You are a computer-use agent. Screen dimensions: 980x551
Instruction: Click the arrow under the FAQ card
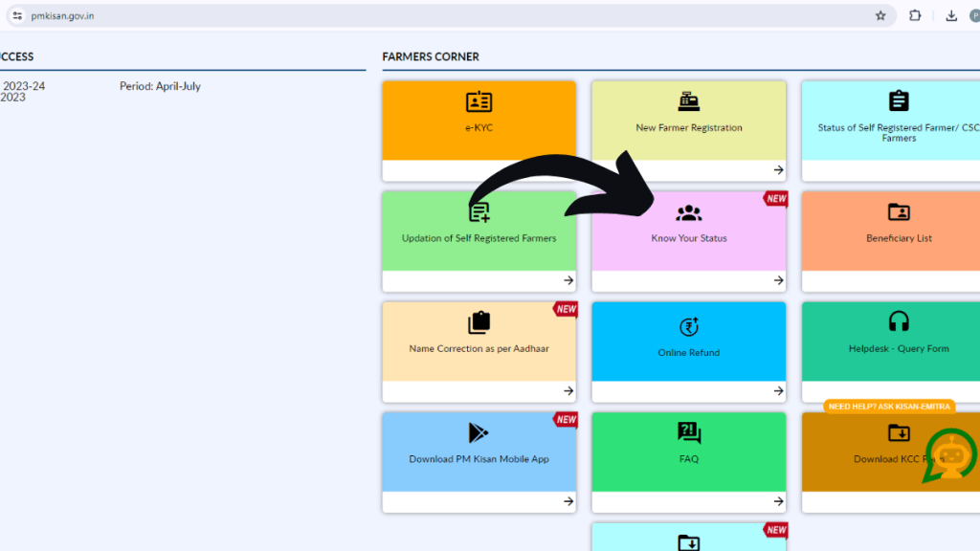coord(778,501)
